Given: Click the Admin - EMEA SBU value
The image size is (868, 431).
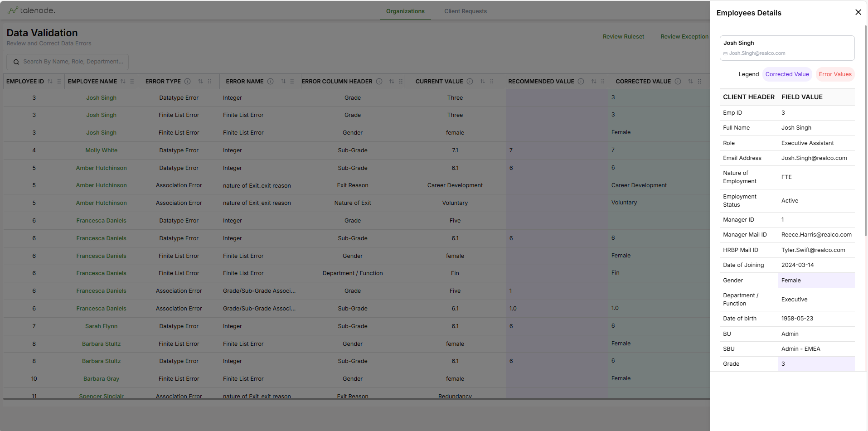Looking at the screenshot, I should point(800,349).
